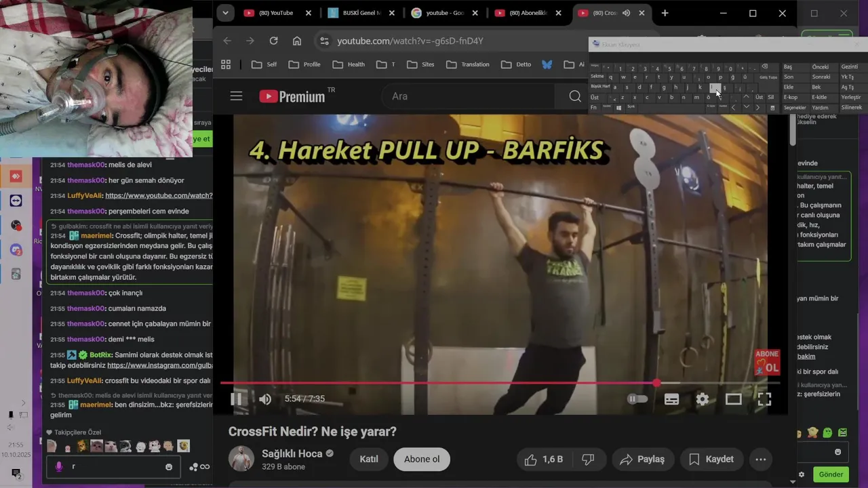This screenshot has height=488, width=868.
Task: Click the YouTube search magnifier button
Action: tap(575, 96)
